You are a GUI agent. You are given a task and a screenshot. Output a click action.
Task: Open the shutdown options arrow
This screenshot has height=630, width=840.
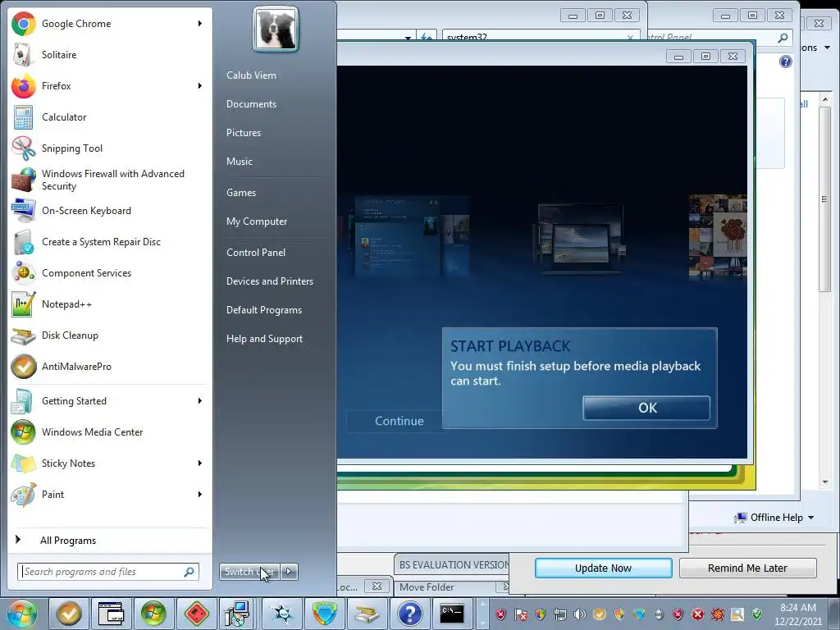point(290,572)
